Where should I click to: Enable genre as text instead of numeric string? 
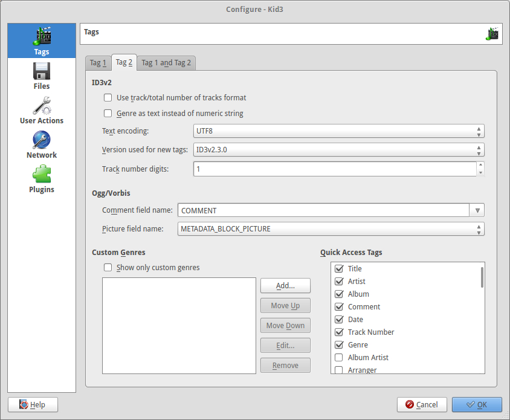[x=108, y=113]
